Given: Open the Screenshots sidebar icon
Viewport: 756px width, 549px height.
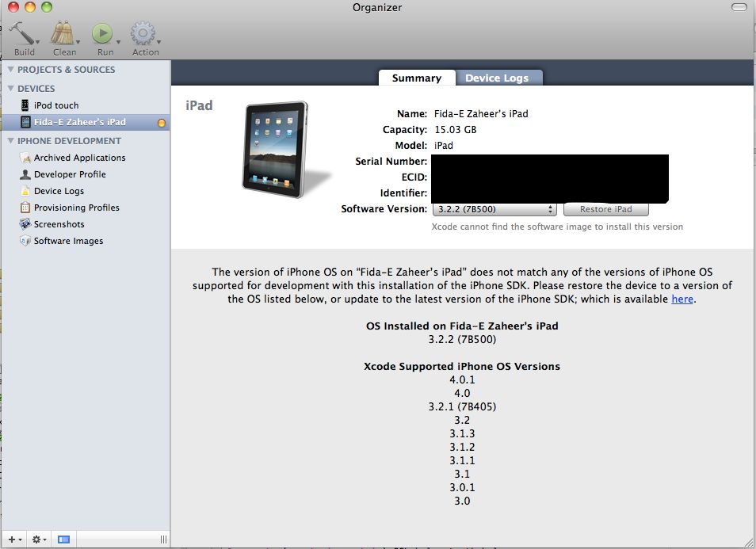Looking at the screenshot, I should (x=25, y=224).
